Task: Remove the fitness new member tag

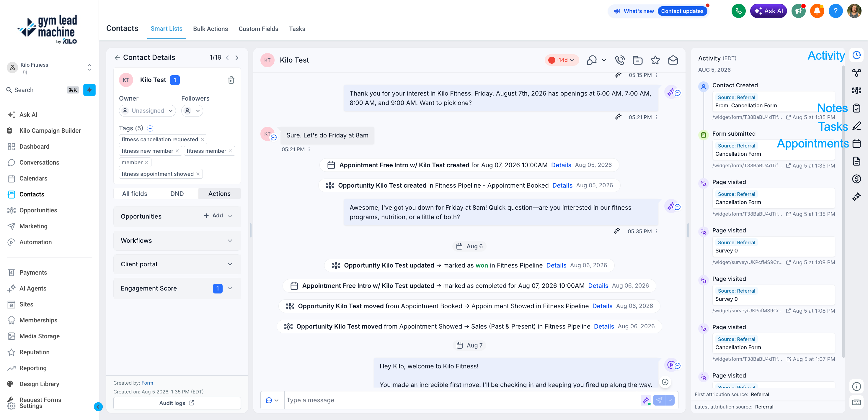Action: click(177, 151)
